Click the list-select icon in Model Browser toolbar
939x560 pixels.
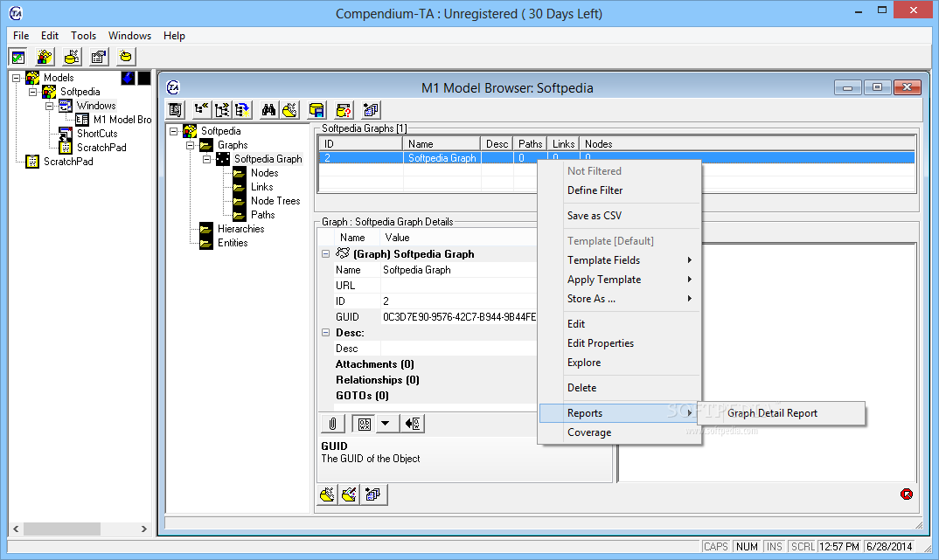pyautogui.click(x=176, y=110)
